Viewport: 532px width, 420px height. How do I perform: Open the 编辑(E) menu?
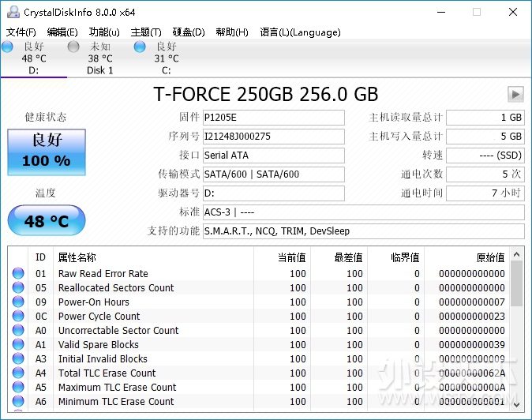(x=62, y=32)
